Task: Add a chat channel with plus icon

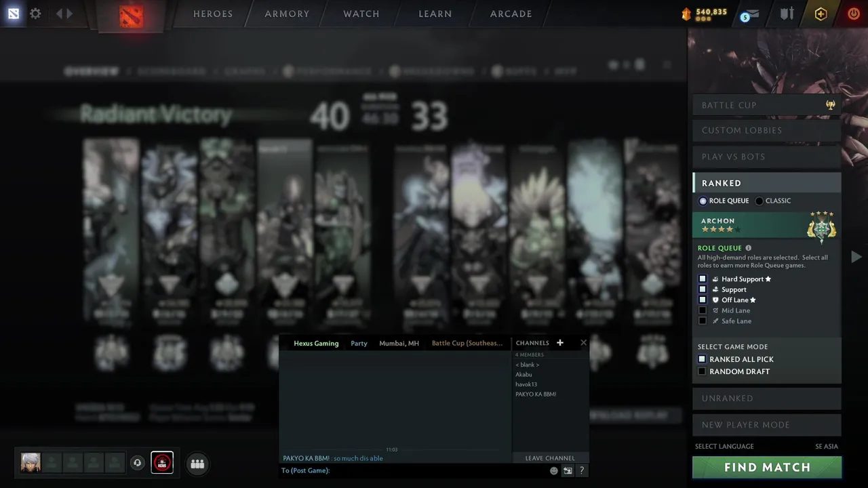Action: pyautogui.click(x=560, y=343)
